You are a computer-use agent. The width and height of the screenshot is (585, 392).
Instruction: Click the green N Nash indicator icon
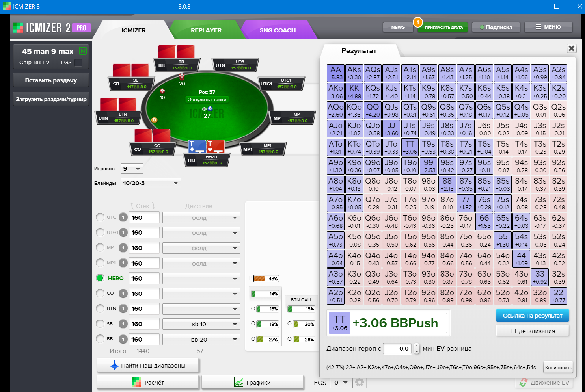pos(83,51)
